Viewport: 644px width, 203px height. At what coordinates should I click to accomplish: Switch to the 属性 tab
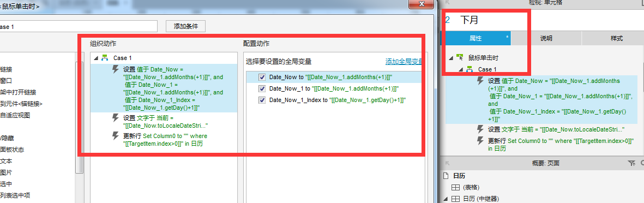476,38
